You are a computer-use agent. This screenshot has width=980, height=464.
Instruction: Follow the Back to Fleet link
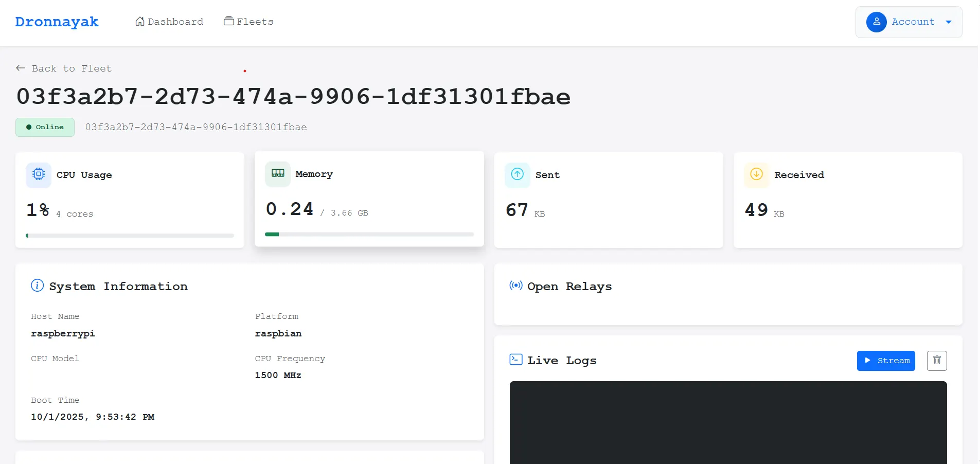click(x=63, y=68)
